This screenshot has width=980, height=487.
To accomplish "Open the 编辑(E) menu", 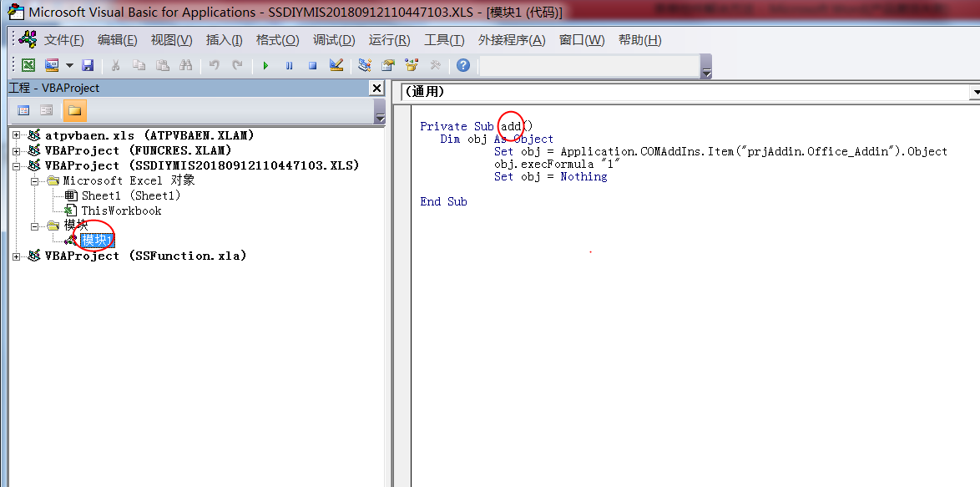I will (118, 40).
